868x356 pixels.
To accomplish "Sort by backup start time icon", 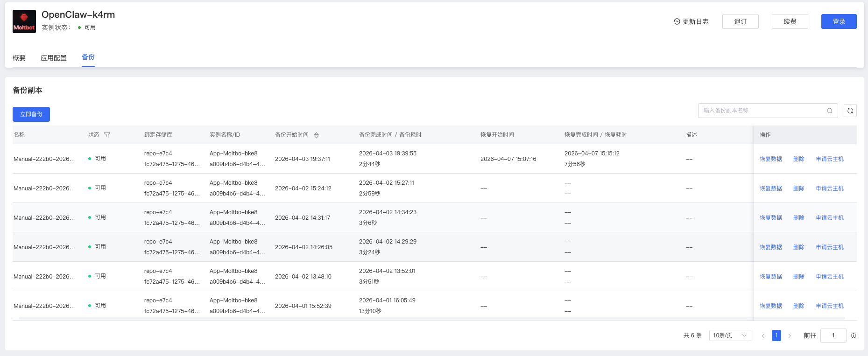I will (316, 135).
